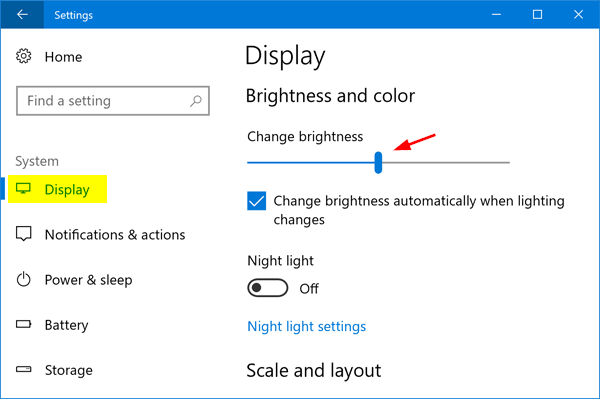
Task: Turn on the Night light toggle
Action: (x=267, y=288)
